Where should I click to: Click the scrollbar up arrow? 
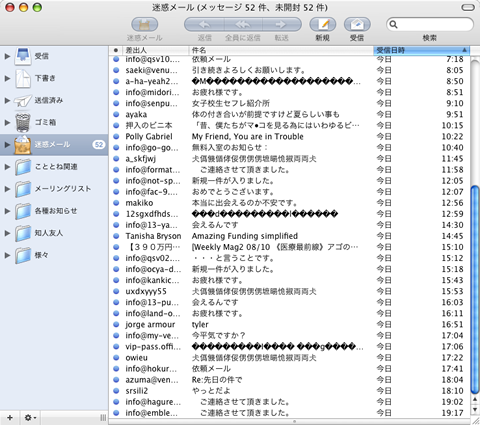(x=475, y=399)
